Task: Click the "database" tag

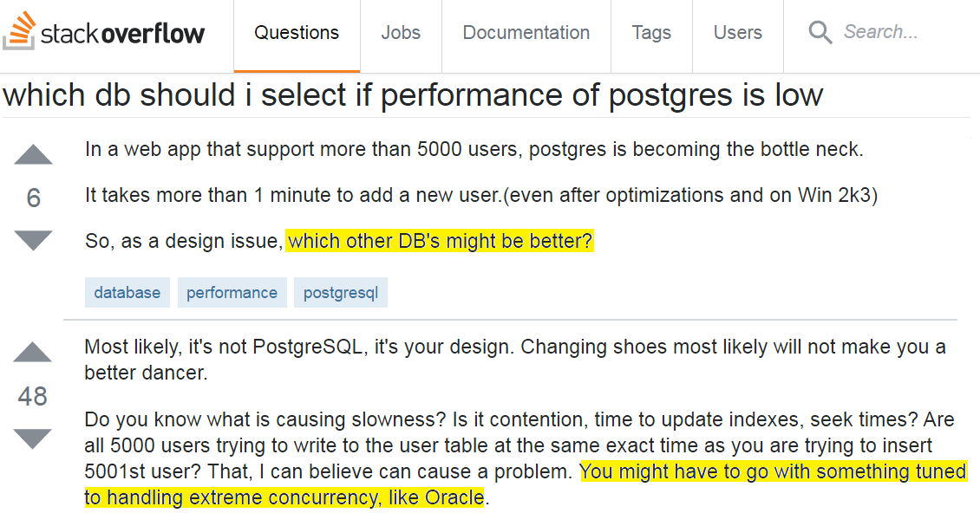Action: point(127,293)
